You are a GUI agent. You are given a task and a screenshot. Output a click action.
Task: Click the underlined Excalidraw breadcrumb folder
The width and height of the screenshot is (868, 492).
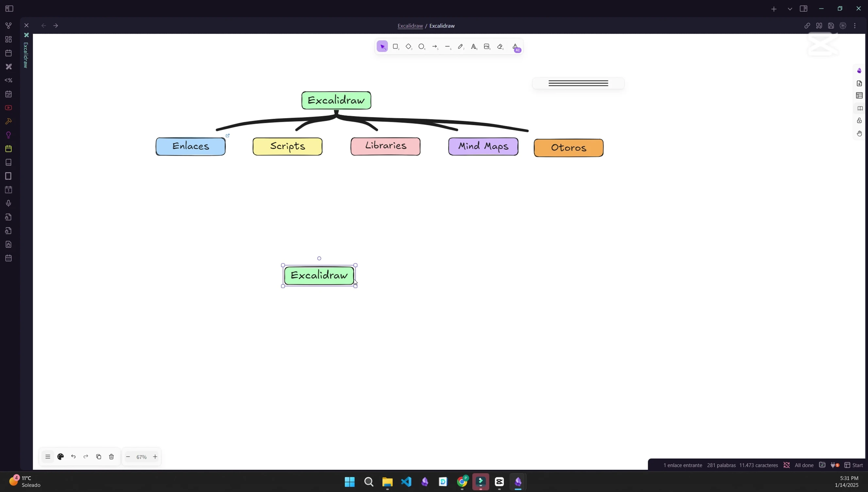pyautogui.click(x=410, y=26)
